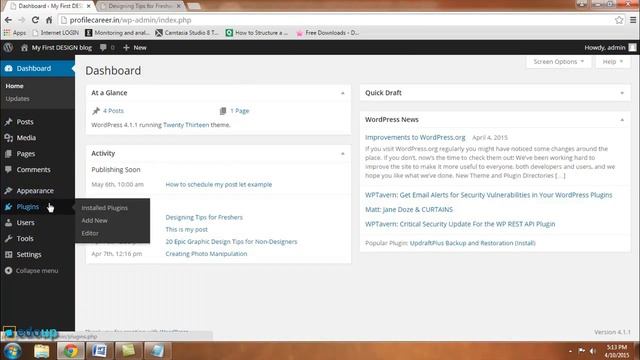
Task: Click the Media icon in sidebar
Action: [x=9, y=138]
